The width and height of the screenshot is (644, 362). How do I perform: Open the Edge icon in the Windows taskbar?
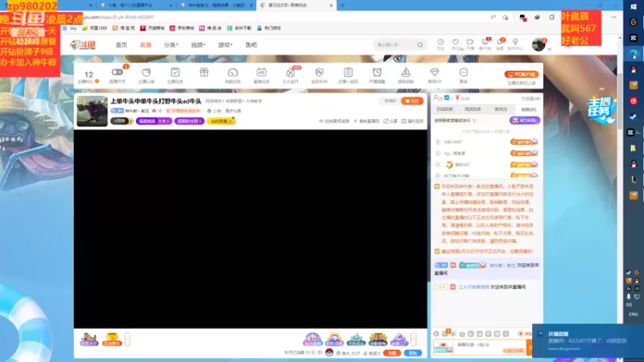(634, 54)
